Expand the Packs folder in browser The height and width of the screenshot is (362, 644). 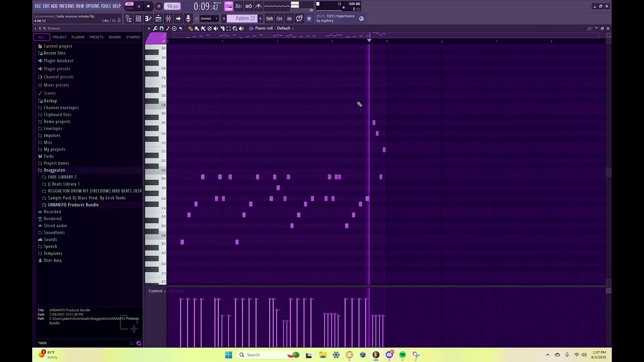click(x=49, y=156)
